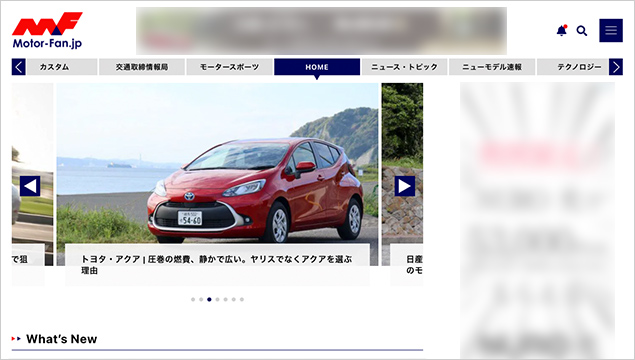Jump to first carousel dot

[x=193, y=300]
